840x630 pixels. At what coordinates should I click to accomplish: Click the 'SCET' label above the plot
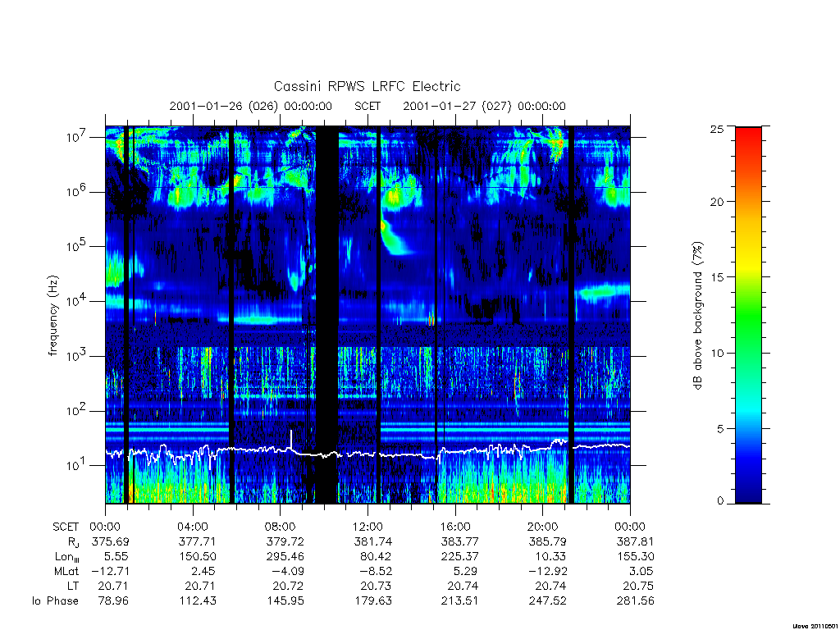click(367, 106)
